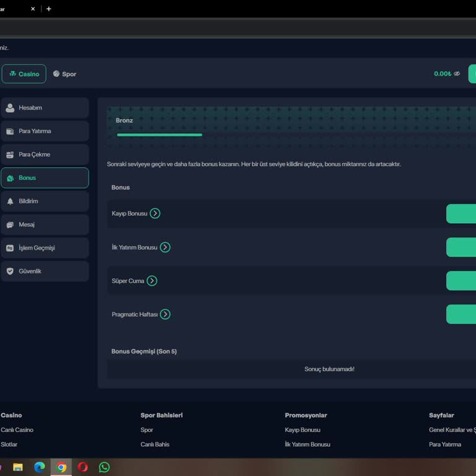The width and height of the screenshot is (476, 476).
Task: Open WhatsApp from the taskbar
Action: click(x=104, y=467)
